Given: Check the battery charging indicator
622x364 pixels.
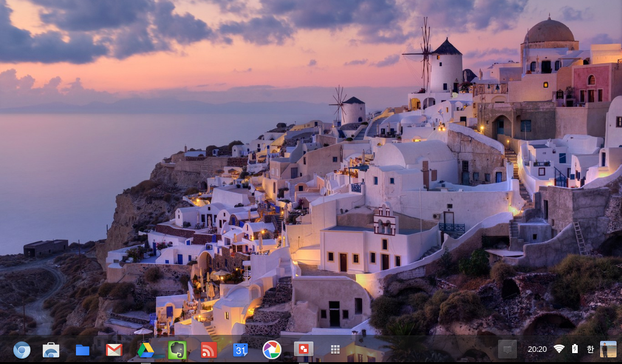Looking at the screenshot, I should [575, 349].
